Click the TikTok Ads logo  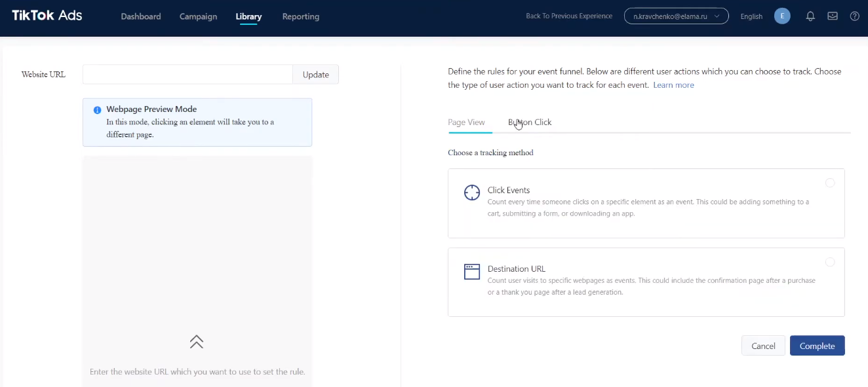[47, 16]
